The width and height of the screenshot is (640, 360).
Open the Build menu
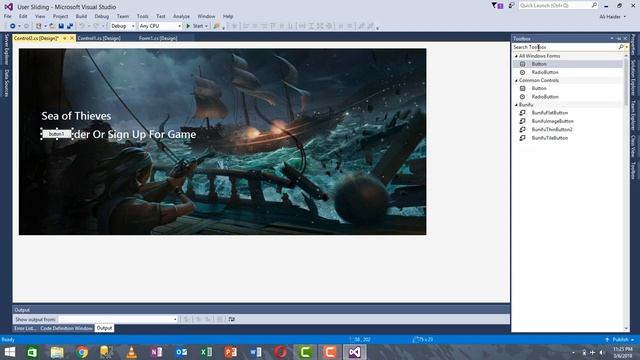[x=81, y=16]
